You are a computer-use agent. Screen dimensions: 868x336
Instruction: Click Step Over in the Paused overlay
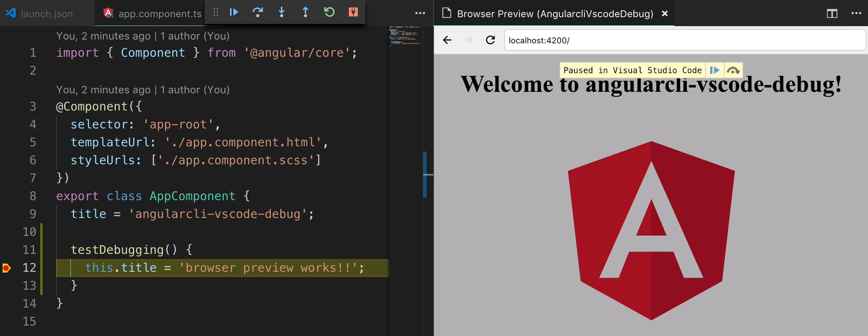point(733,70)
